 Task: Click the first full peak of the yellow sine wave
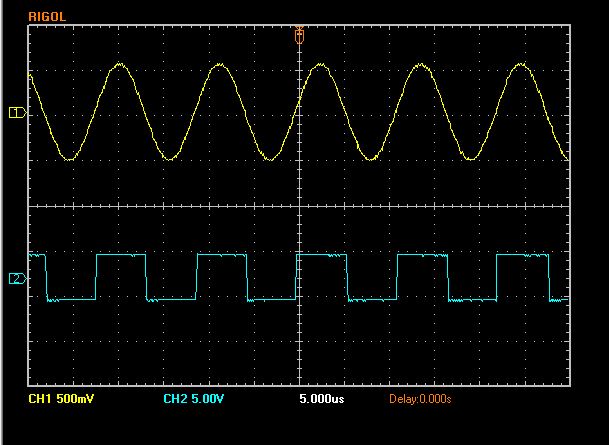point(119,65)
